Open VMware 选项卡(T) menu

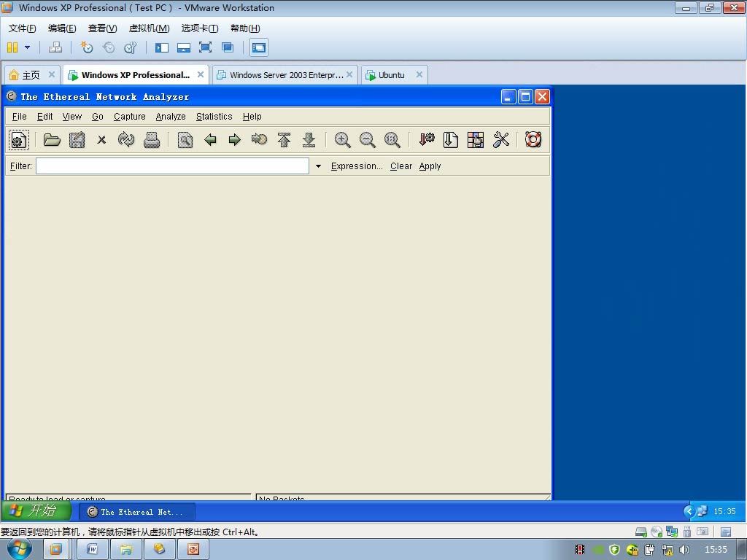point(200,28)
